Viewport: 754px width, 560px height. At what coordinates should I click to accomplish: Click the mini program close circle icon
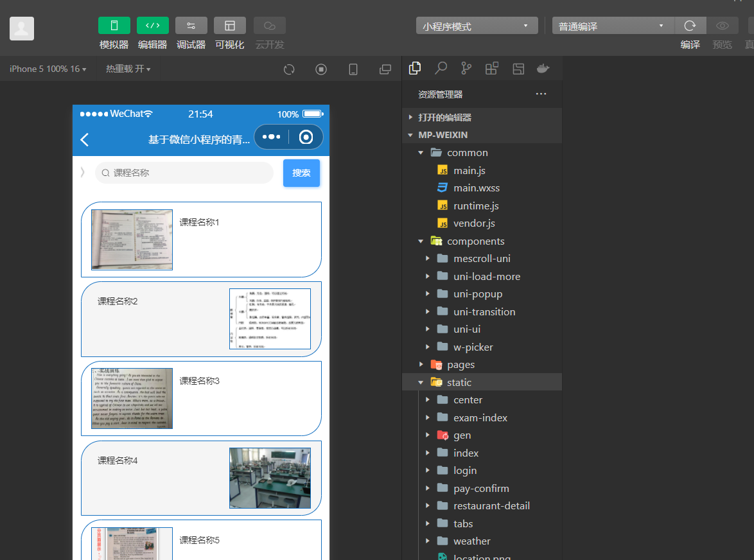(306, 137)
